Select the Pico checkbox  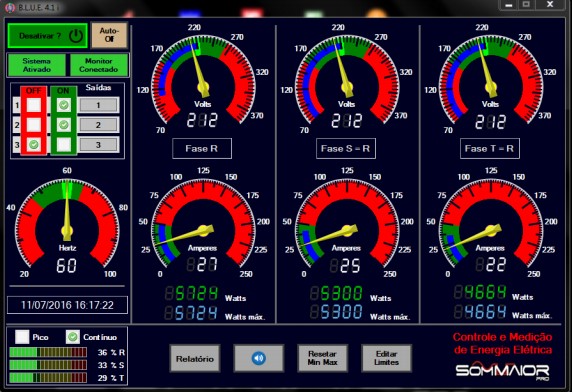click(x=22, y=337)
